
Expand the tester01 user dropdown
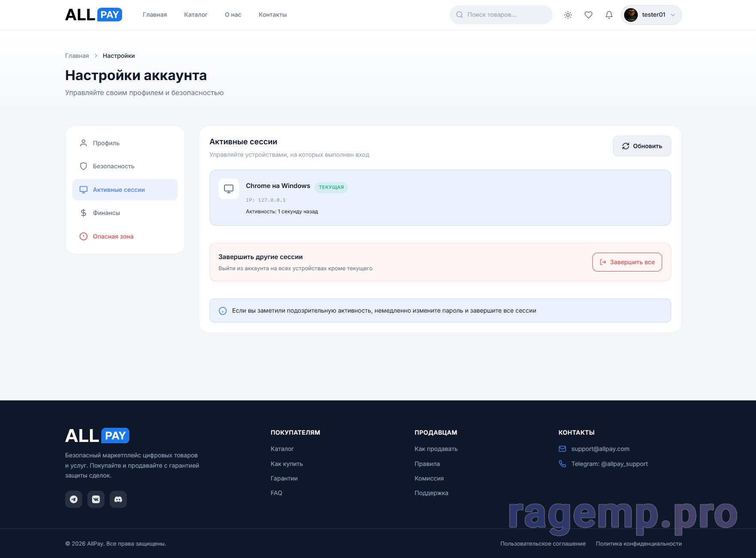pos(673,15)
